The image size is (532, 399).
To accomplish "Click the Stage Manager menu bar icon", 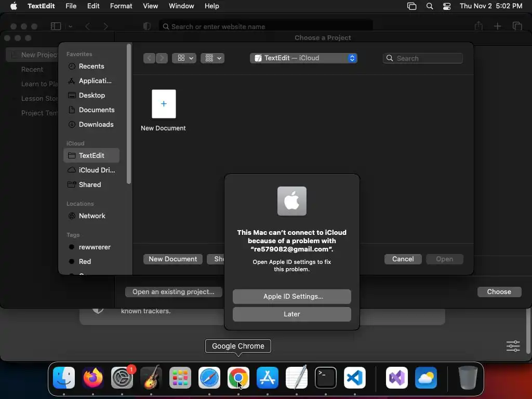I will click(411, 6).
